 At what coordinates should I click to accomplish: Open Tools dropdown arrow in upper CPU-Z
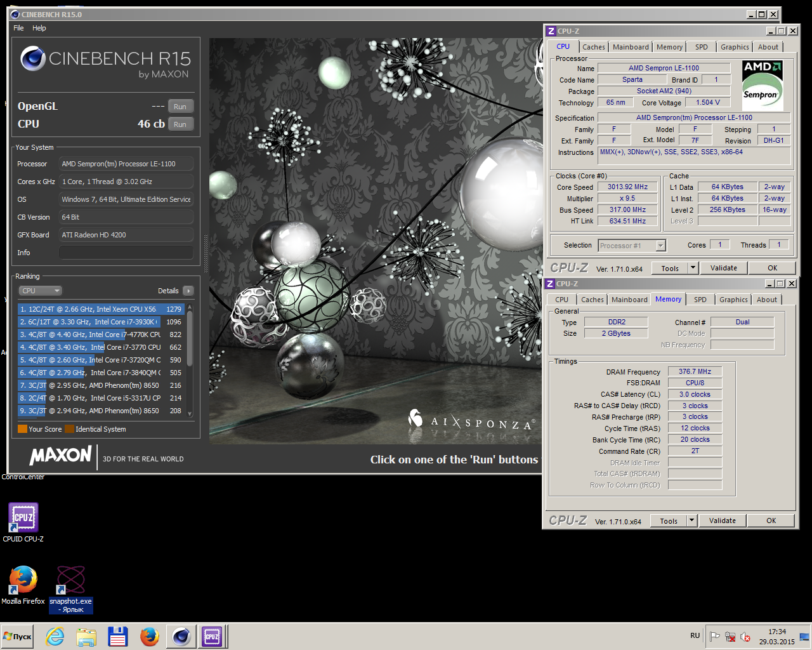pos(693,269)
